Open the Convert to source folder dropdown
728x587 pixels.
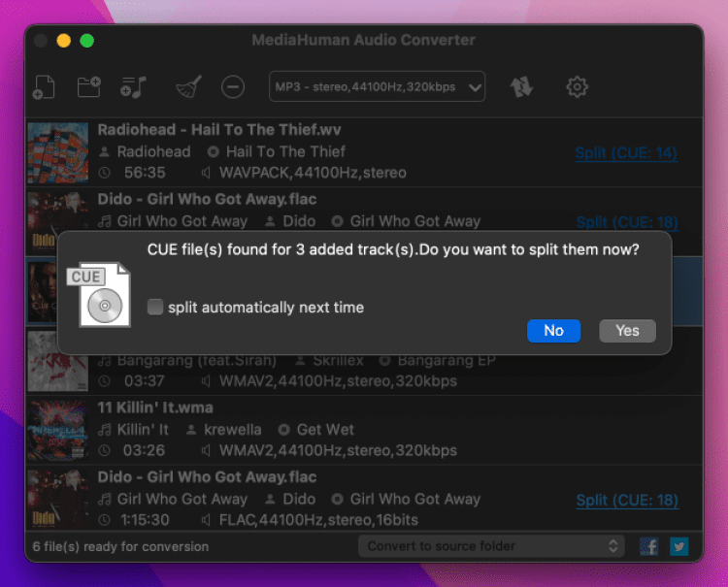[491, 546]
